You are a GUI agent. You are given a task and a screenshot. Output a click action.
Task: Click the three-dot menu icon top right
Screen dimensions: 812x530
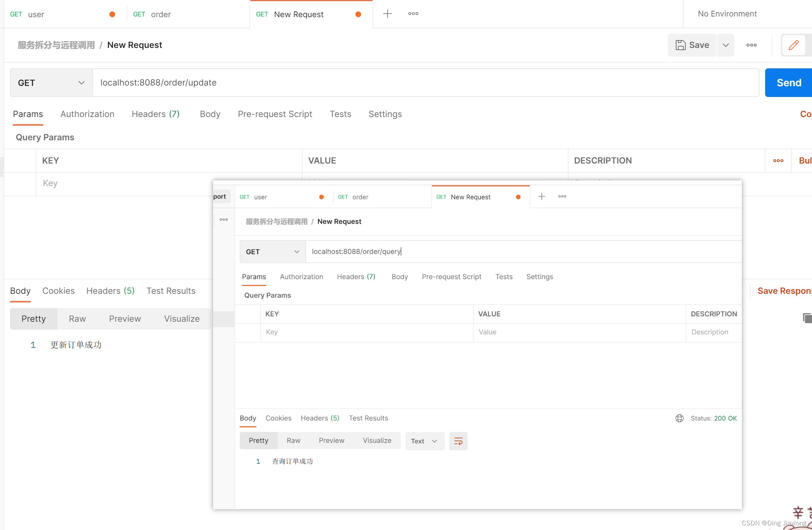click(752, 44)
